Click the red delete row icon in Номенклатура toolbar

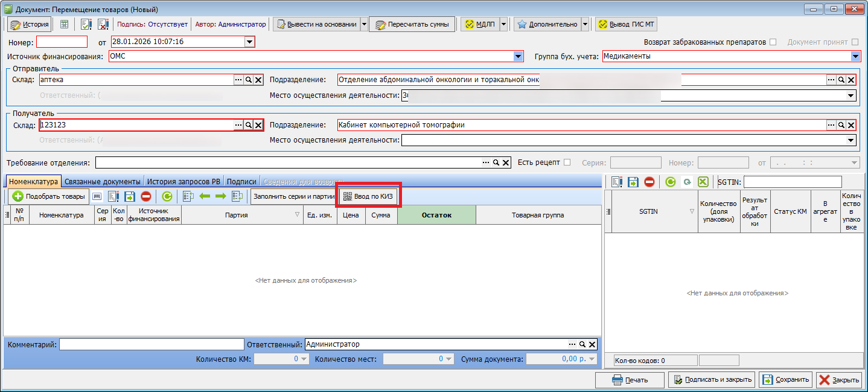click(146, 196)
